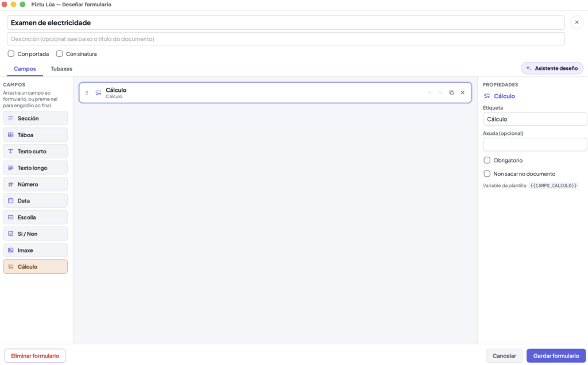Click the highlighted Cálculo button in the Campos palette
Image resolution: width=588 pixels, height=365 pixels.
[35, 267]
